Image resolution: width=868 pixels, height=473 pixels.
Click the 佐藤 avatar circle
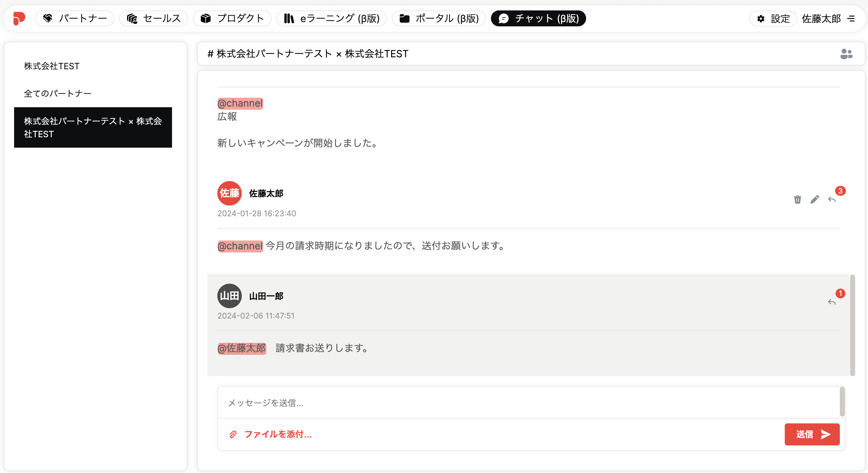point(230,193)
